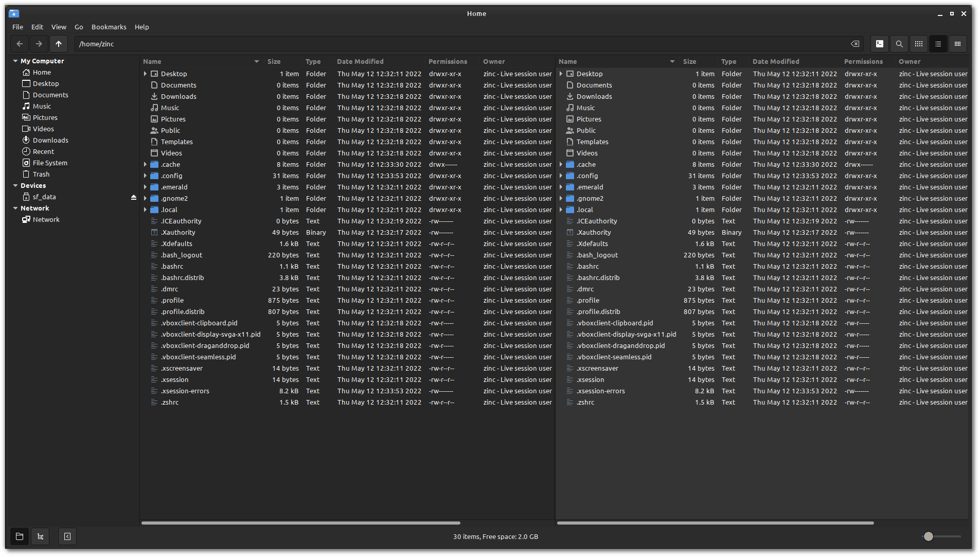Eject the sf_data device
Screen dimensions: 980x557
134,197
